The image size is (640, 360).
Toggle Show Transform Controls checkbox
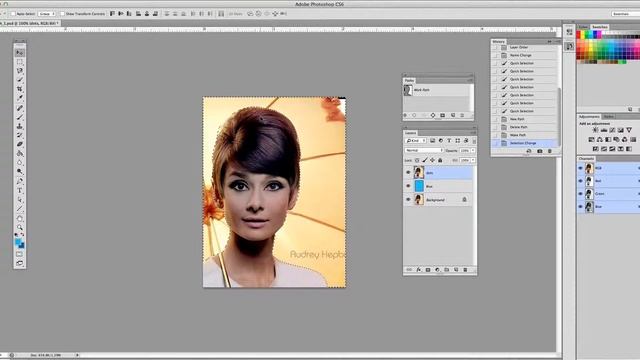[x=62, y=14]
